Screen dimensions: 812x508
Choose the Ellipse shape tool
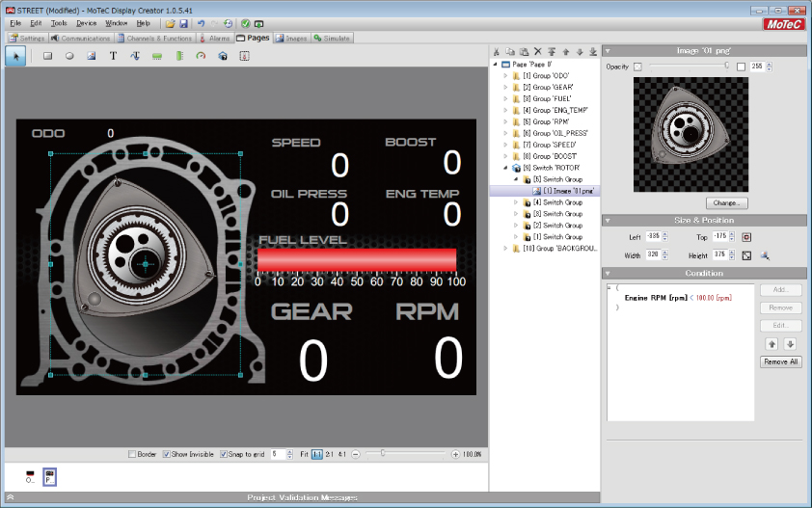[x=69, y=56]
